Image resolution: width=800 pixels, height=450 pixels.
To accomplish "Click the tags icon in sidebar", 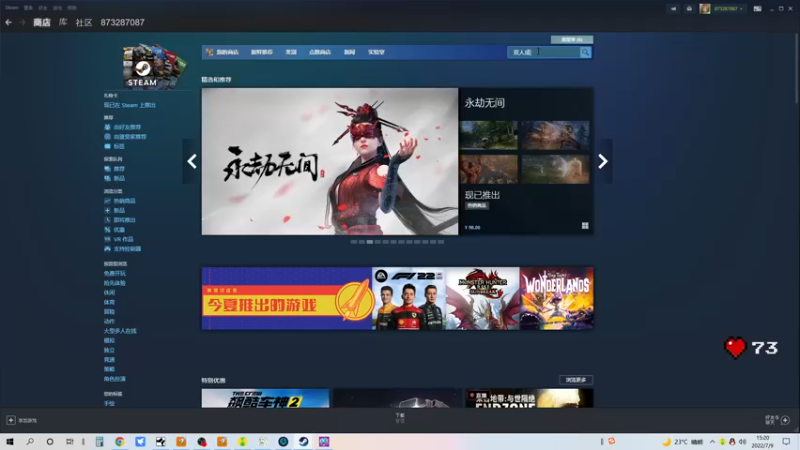I will click(107, 146).
